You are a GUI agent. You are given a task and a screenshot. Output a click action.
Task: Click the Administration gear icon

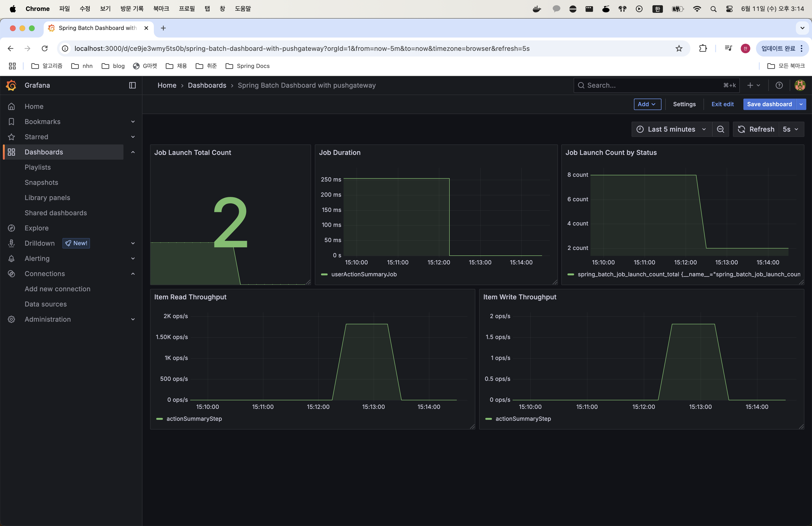[x=12, y=319]
